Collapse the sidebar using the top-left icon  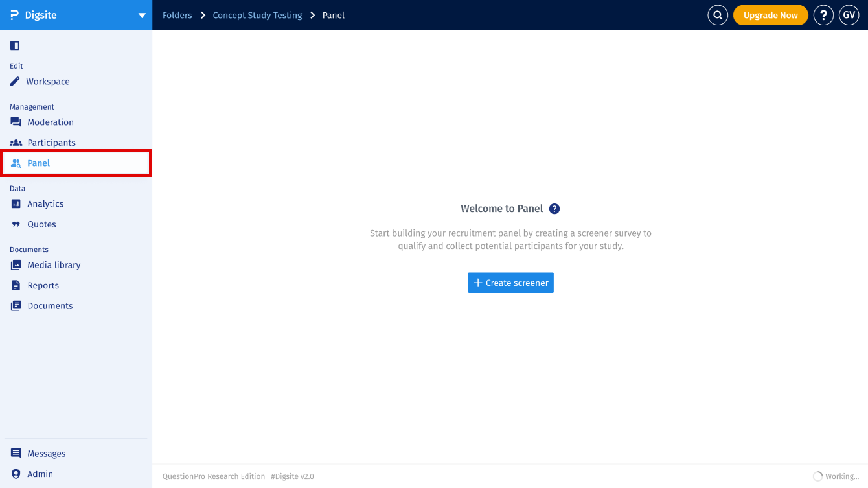coord(14,45)
